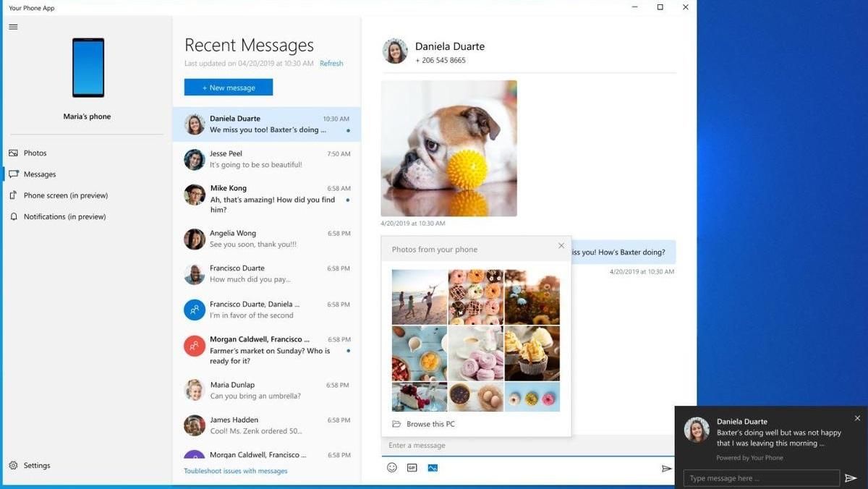
Task: Close the Photos from your phone popup
Action: pyautogui.click(x=561, y=246)
